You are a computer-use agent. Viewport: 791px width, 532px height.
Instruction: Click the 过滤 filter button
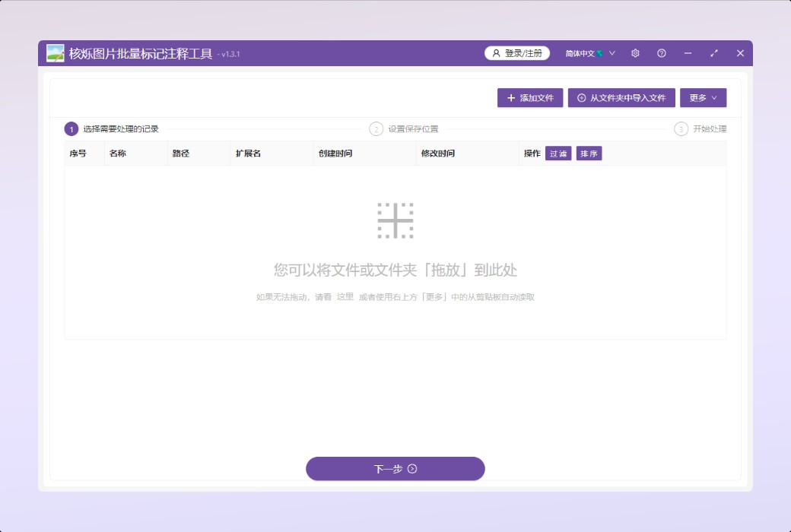click(x=558, y=154)
